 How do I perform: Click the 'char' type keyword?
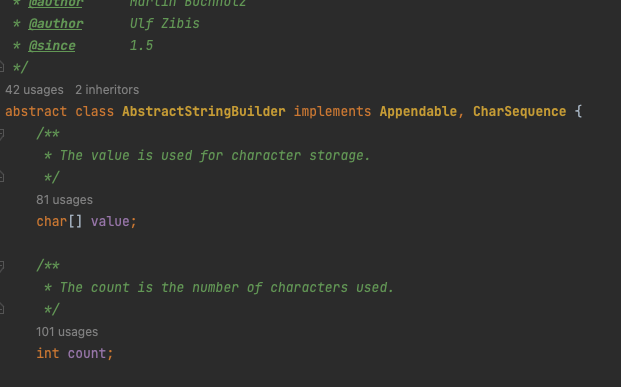click(x=51, y=221)
